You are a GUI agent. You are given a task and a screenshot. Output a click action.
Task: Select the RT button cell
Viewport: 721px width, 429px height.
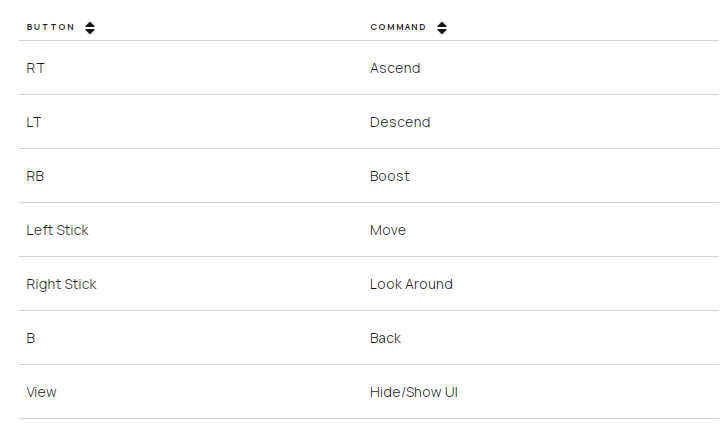point(35,68)
